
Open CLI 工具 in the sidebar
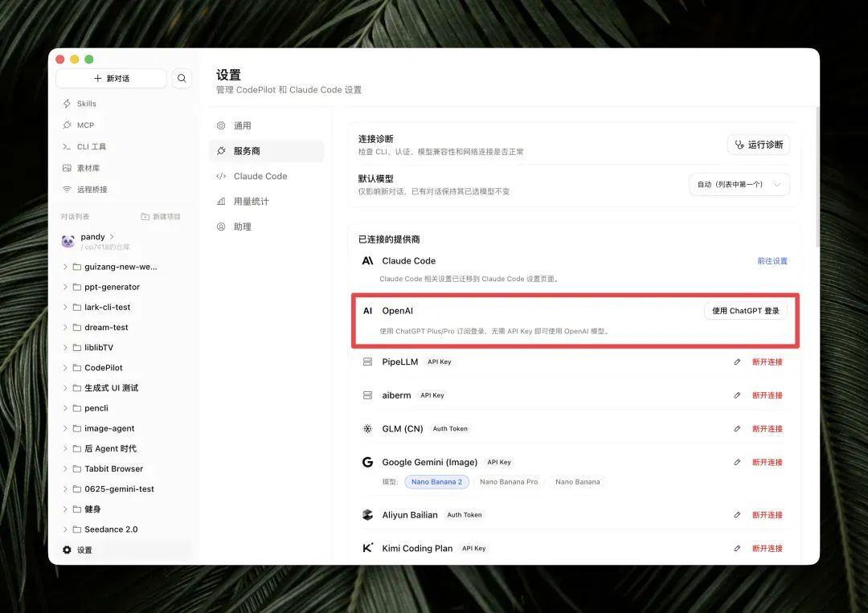(x=92, y=146)
